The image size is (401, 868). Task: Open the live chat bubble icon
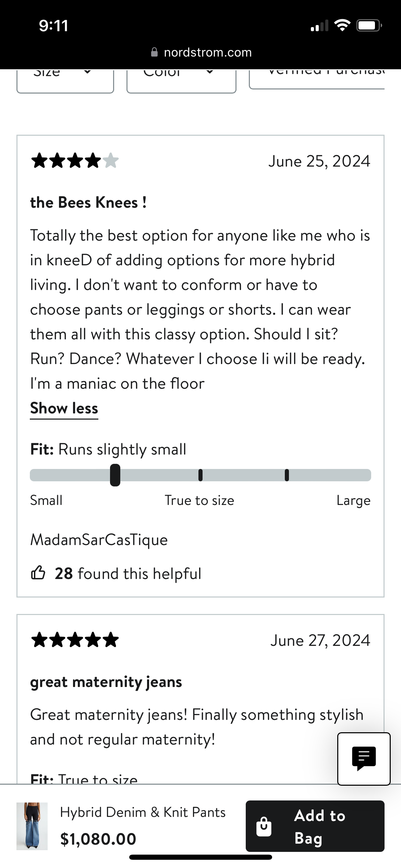tap(364, 758)
